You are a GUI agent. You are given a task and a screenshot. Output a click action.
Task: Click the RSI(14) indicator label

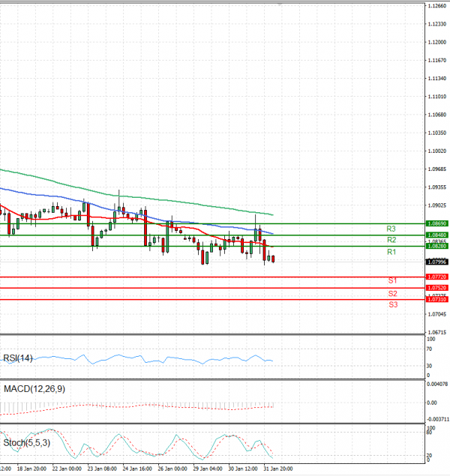(17, 358)
